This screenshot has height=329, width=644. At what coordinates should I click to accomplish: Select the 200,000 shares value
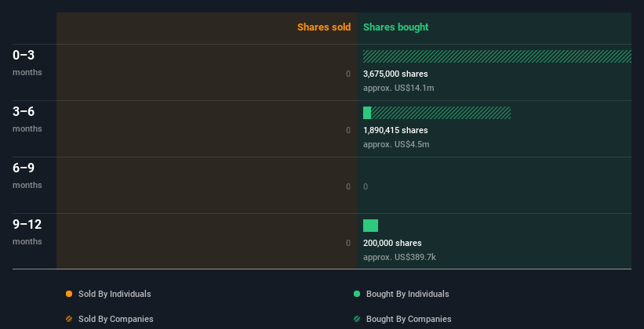point(392,243)
